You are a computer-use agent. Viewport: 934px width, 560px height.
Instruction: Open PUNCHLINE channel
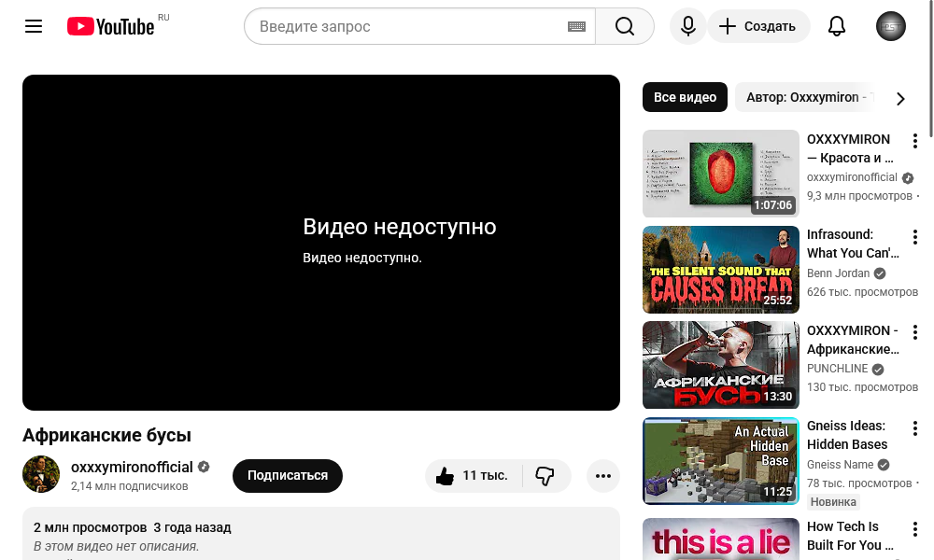837,369
